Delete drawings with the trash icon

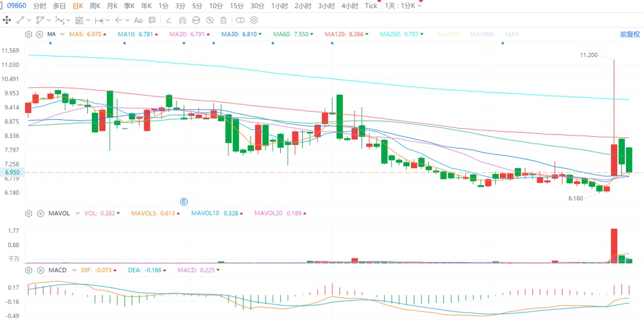coord(223,20)
